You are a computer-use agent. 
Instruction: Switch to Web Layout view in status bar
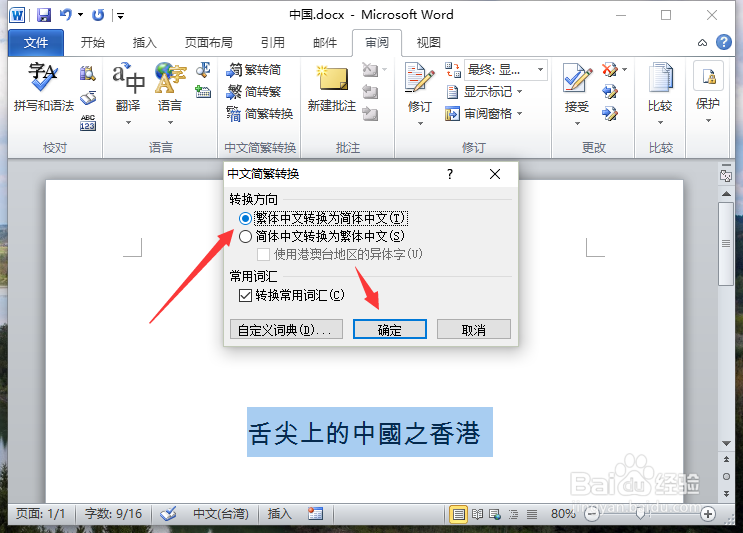(x=495, y=514)
